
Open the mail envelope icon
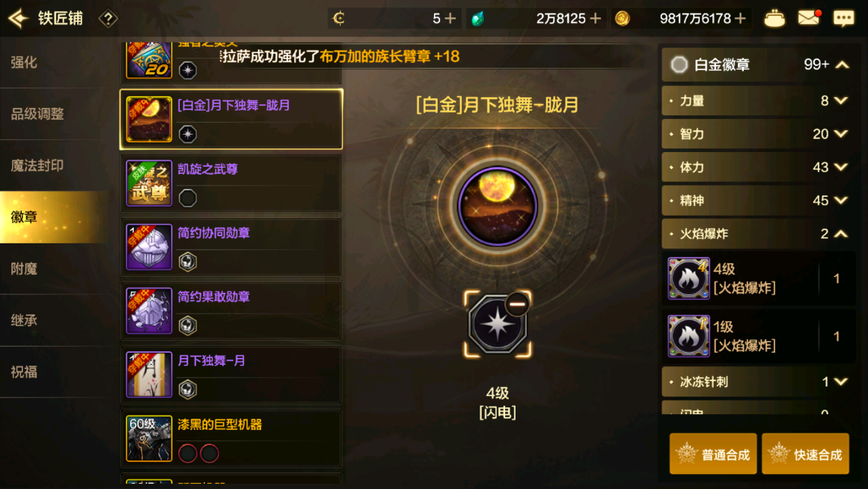pos(809,18)
